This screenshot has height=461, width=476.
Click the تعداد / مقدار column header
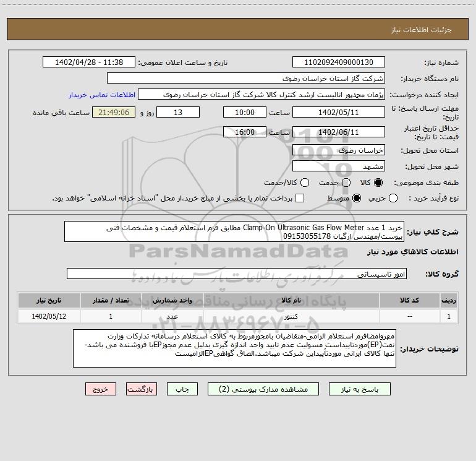click(x=111, y=300)
